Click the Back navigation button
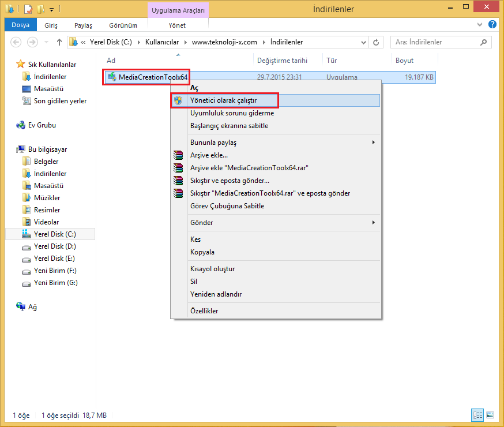The width and height of the screenshot is (504, 427). [16, 42]
